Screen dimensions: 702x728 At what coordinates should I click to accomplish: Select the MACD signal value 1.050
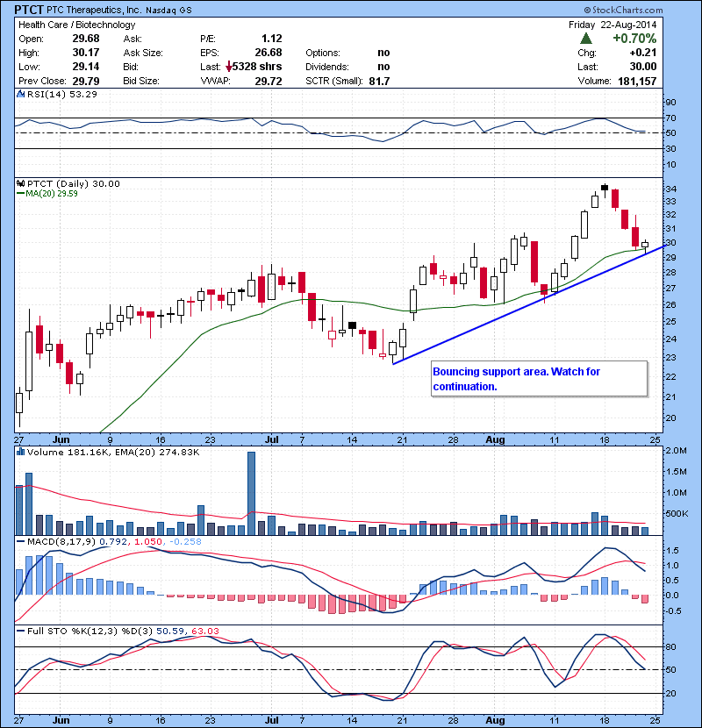[148, 541]
